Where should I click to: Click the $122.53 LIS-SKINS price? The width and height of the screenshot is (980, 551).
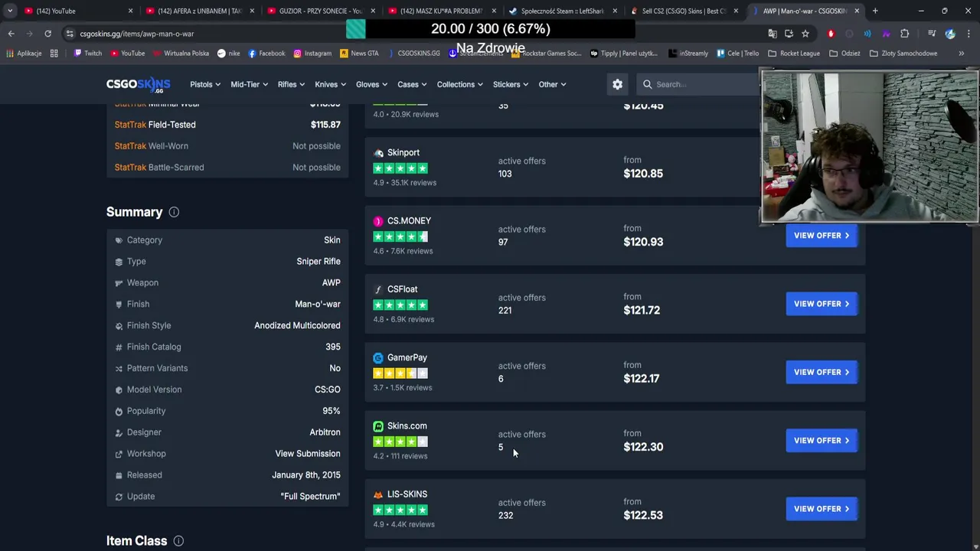[x=643, y=516]
